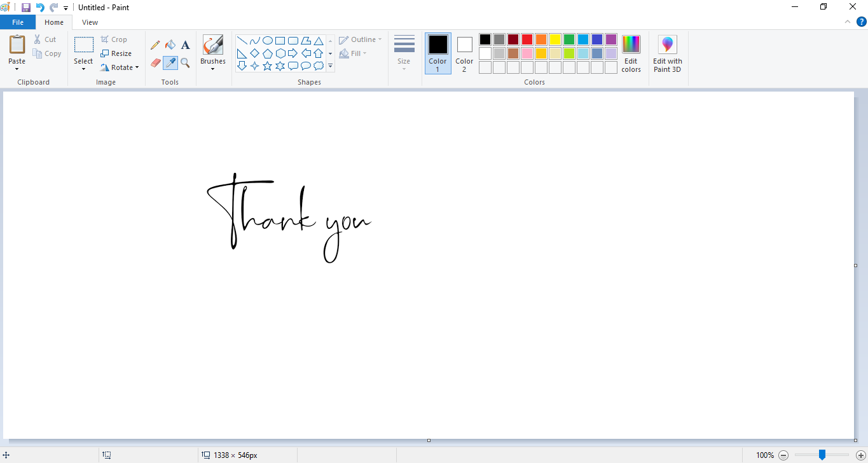
Task: Collapse the ribbon with the chevron
Action: (847, 21)
